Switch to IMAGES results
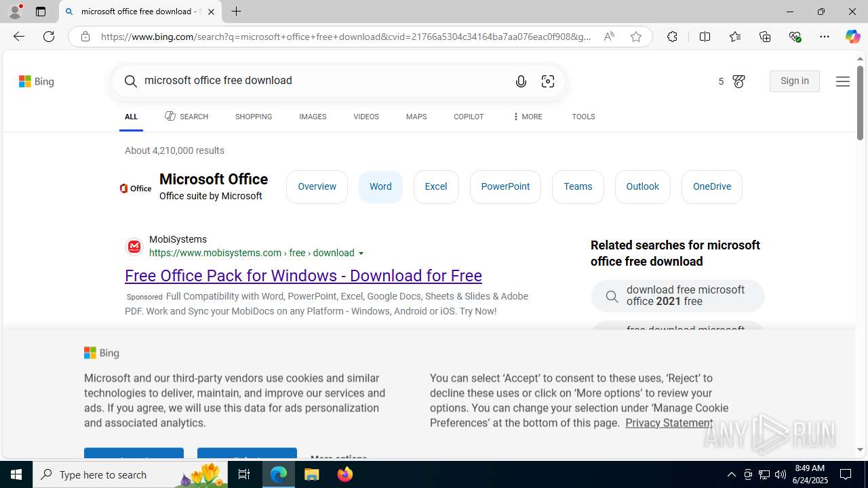The height and width of the screenshot is (488, 868). click(x=313, y=117)
